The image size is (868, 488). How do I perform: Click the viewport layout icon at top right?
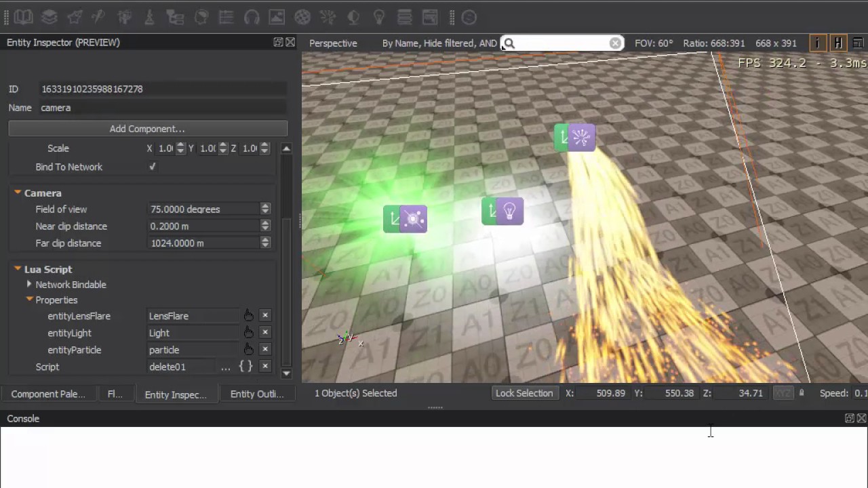click(859, 43)
